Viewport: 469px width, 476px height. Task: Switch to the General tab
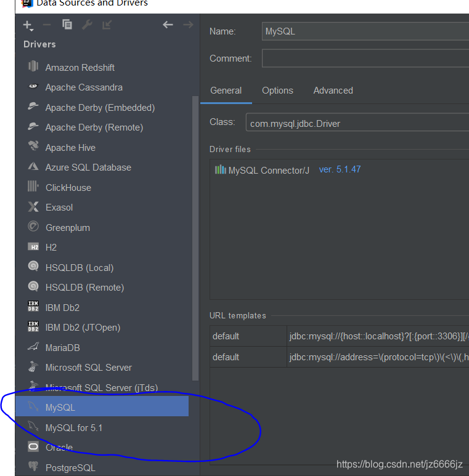(x=226, y=91)
